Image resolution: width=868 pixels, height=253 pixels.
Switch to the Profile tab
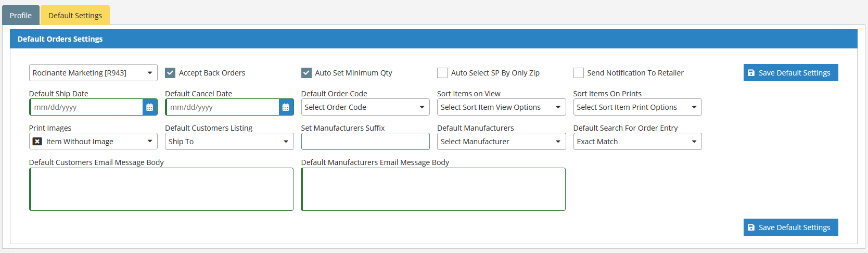(21, 16)
